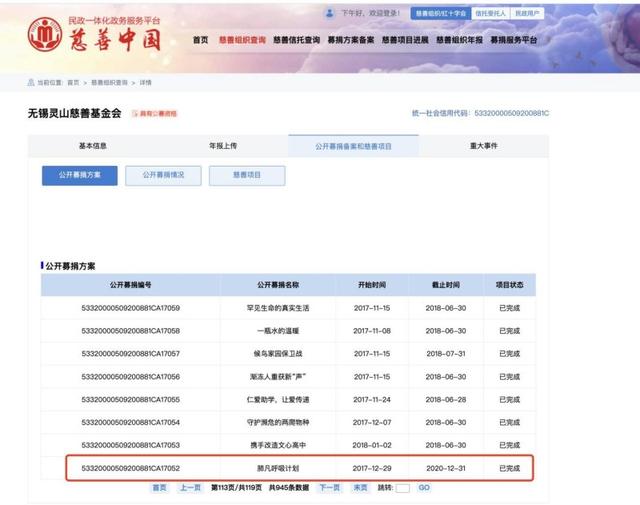Select the 公开募捐备案和慈善项目 tab
Screen dimensions: 640x505
pyautogui.click(x=353, y=146)
